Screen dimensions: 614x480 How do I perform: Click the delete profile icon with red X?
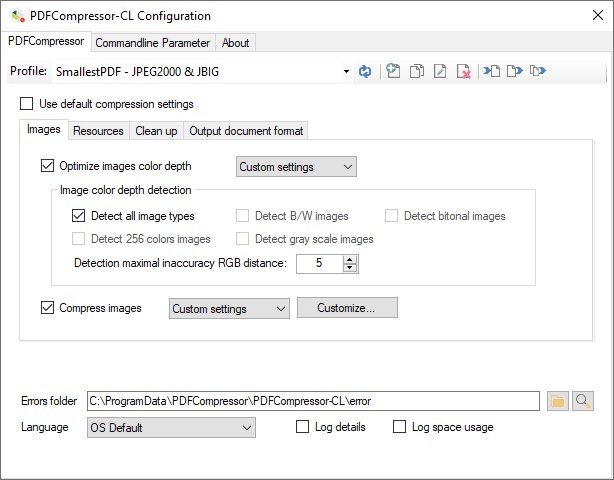463,71
